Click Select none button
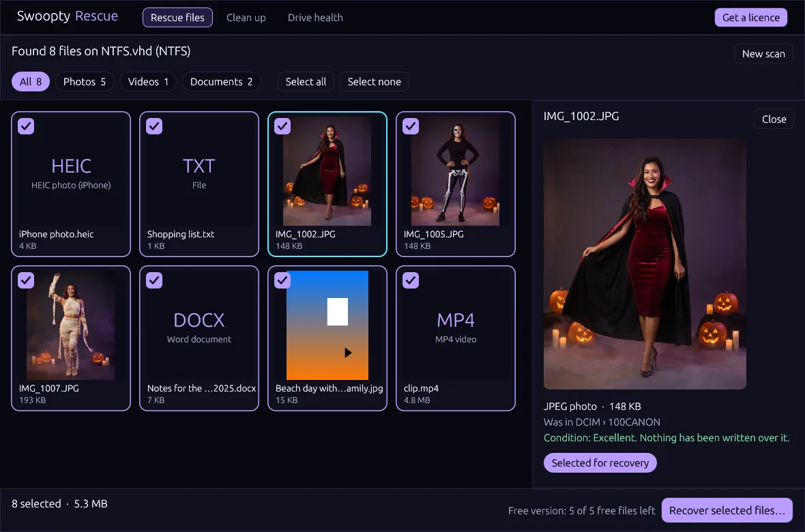Viewport: 805px width, 532px height. [x=375, y=82]
